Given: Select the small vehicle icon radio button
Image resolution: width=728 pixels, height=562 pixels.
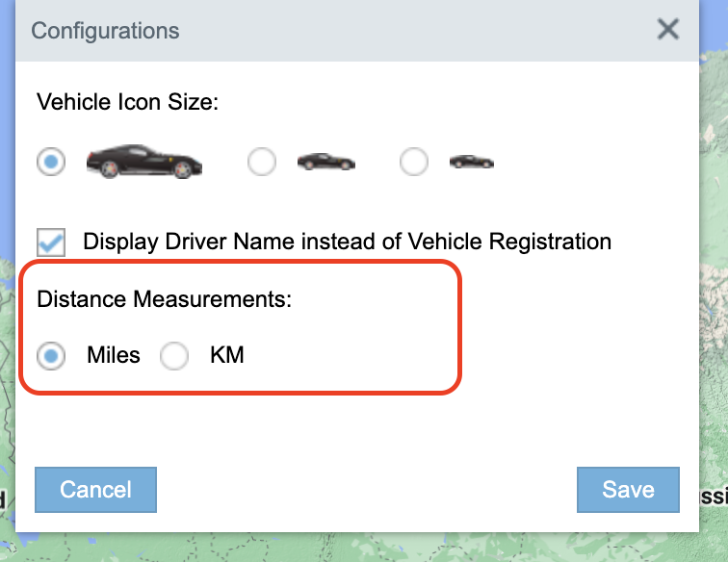Looking at the screenshot, I should coord(414,162).
